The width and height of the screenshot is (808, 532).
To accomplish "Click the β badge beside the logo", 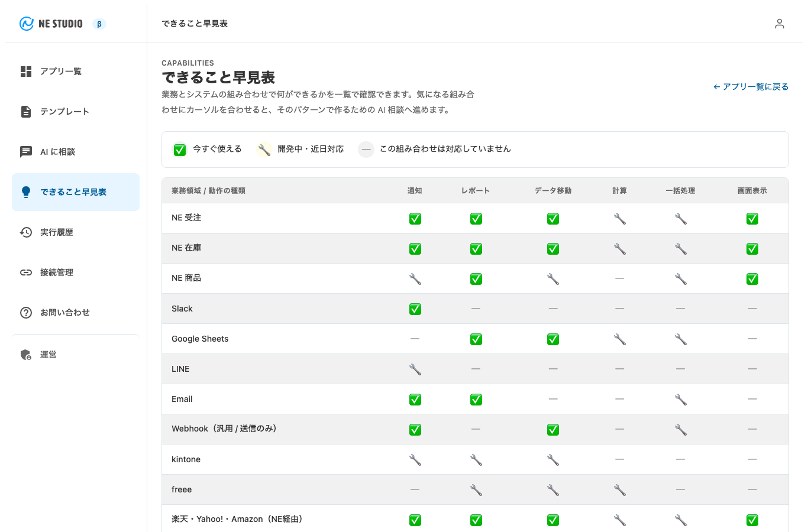I will point(99,24).
